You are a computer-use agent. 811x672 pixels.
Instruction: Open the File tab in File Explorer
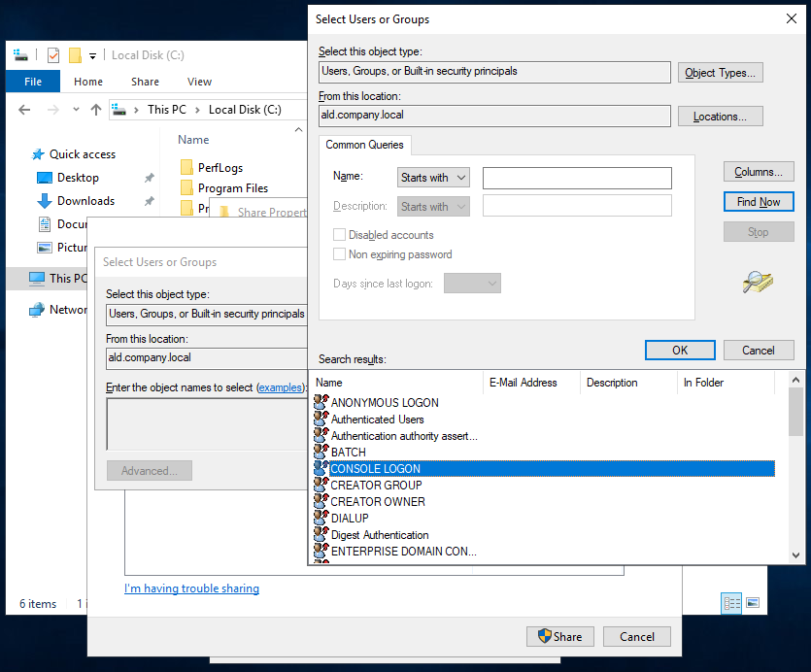pyautogui.click(x=33, y=82)
